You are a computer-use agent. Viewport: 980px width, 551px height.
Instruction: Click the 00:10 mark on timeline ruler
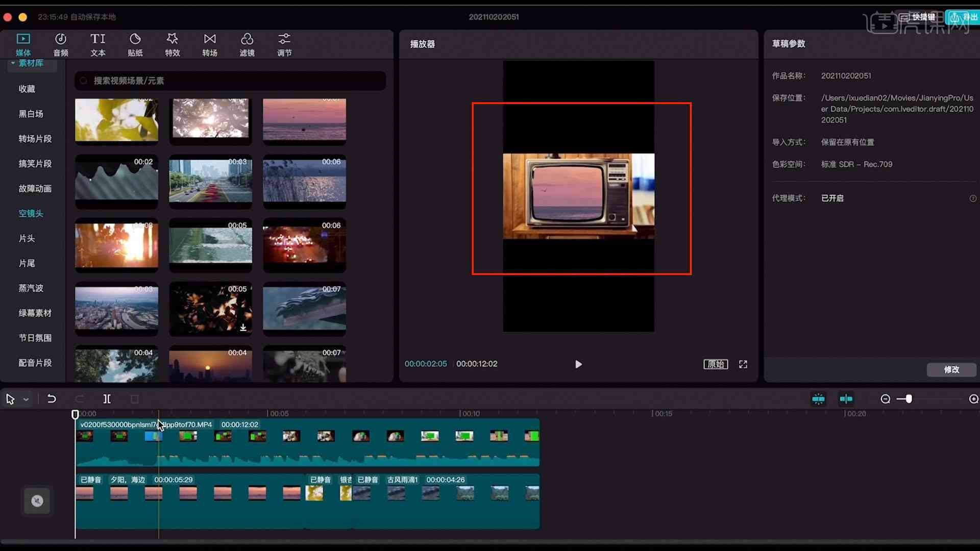point(471,414)
